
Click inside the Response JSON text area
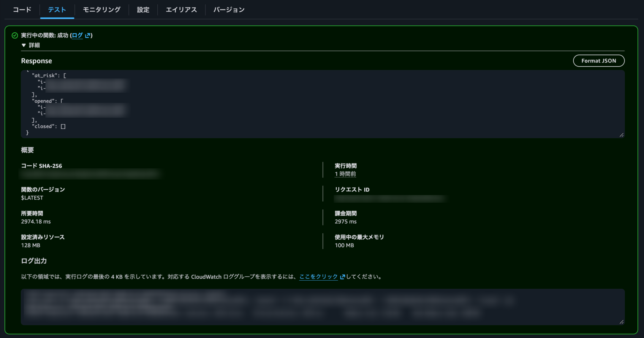323,104
